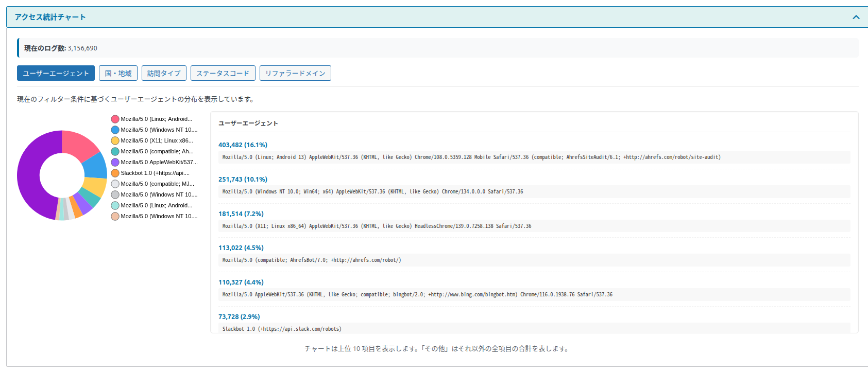This screenshot has width=868, height=373.
Task: Click the "Mozilla/5.0 (compatible; MJ..." legend label
Action: [x=157, y=184]
